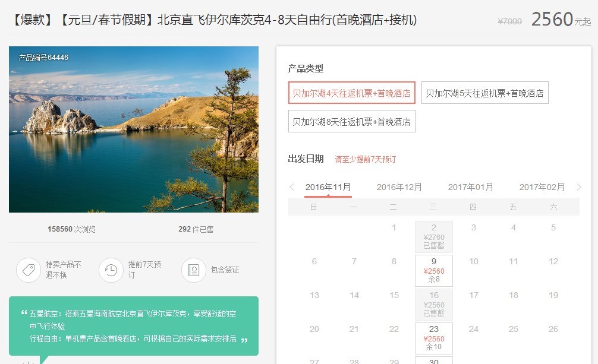Click calendar date 19 in November
The width and height of the screenshot is (598, 364).
coord(553,295)
